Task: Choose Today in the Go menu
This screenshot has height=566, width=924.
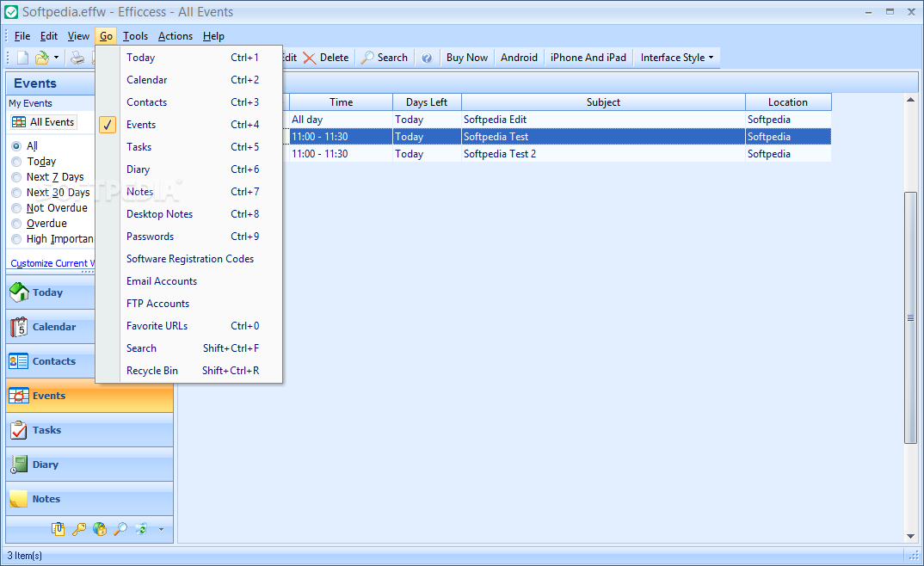Action: coord(189,57)
